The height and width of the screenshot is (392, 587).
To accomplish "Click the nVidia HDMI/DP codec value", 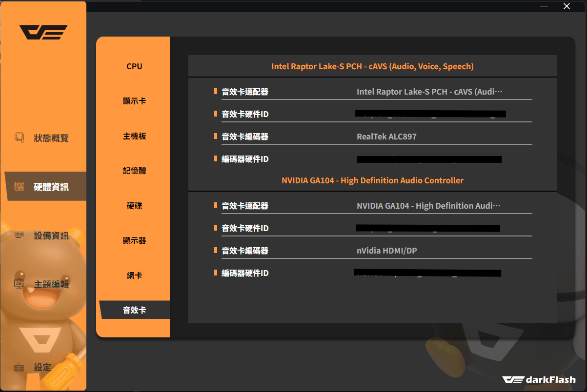I will 387,251.
